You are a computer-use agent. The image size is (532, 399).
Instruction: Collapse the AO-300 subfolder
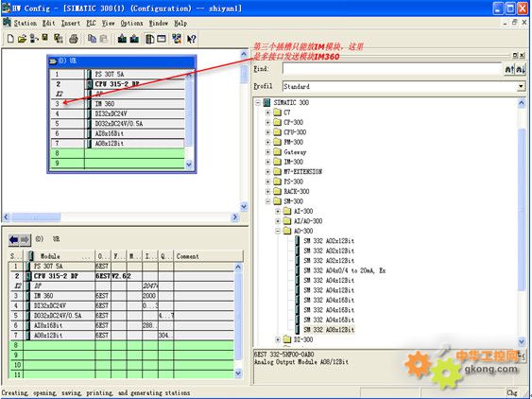point(278,231)
